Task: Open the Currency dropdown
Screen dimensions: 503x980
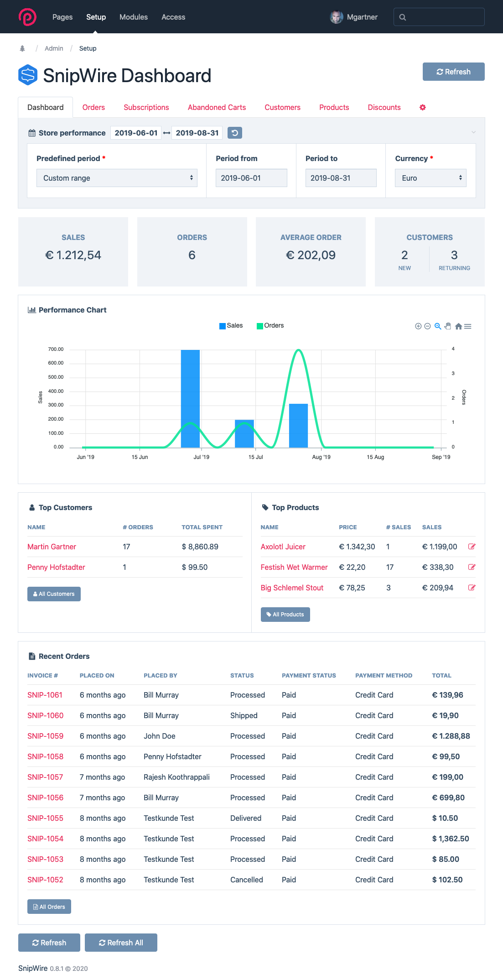Action: point(430,178)
